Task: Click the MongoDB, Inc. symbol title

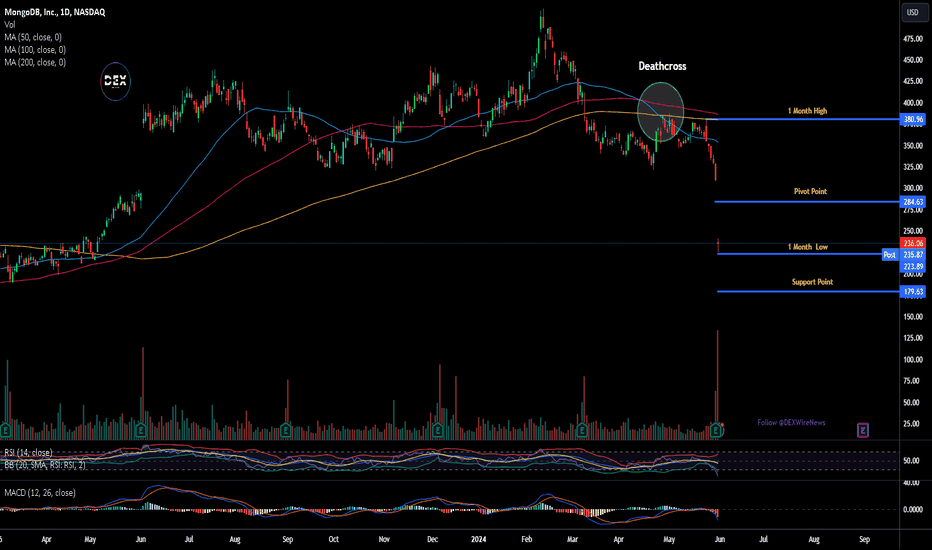Action: tap(54, 12)
